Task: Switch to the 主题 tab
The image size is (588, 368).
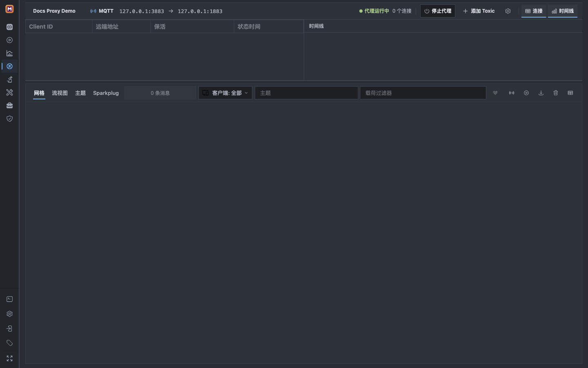Action: coord(80,93)
